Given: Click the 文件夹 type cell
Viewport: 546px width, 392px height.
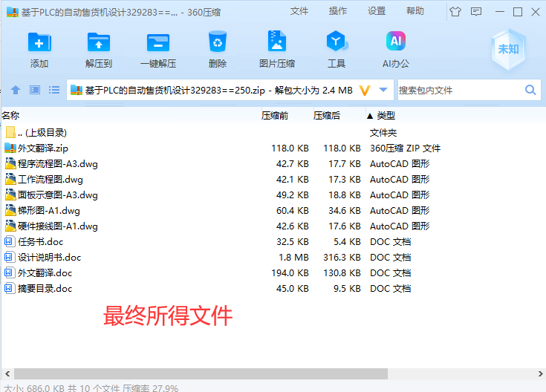Looking at the screenshot, I should click(x=383, y=133).
